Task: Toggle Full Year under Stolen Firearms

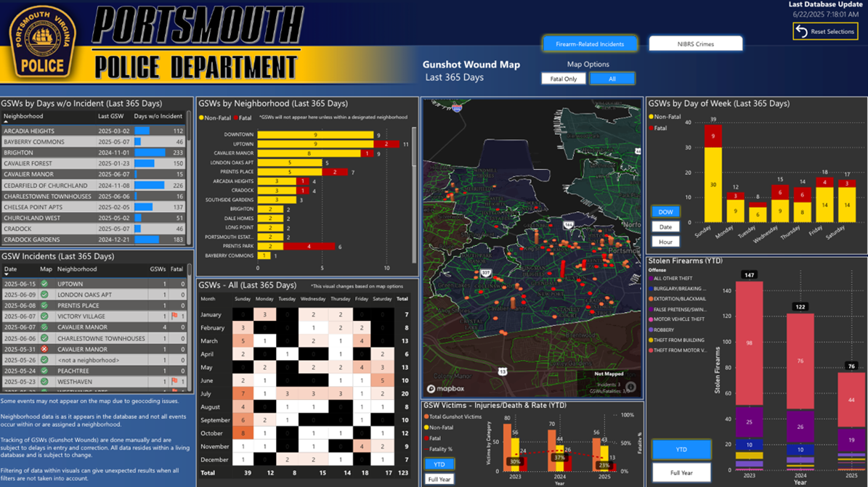Action: click(x=681, y=472)
